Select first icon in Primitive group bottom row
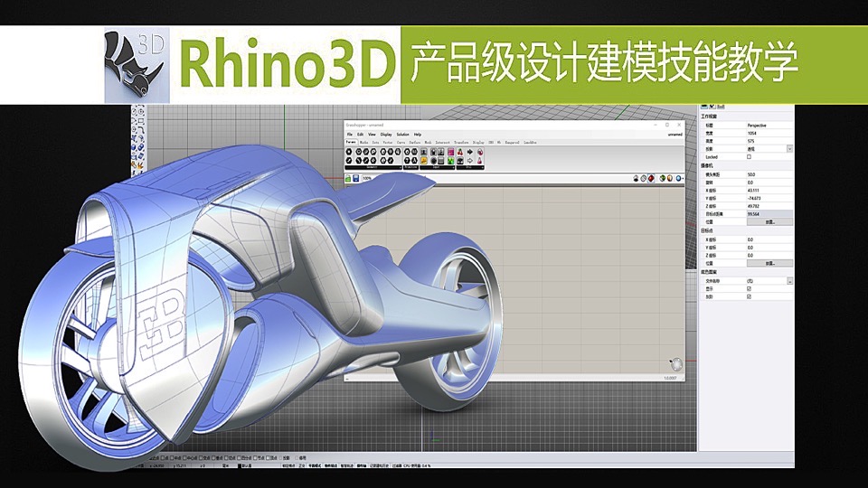 [x=407, y=161]
